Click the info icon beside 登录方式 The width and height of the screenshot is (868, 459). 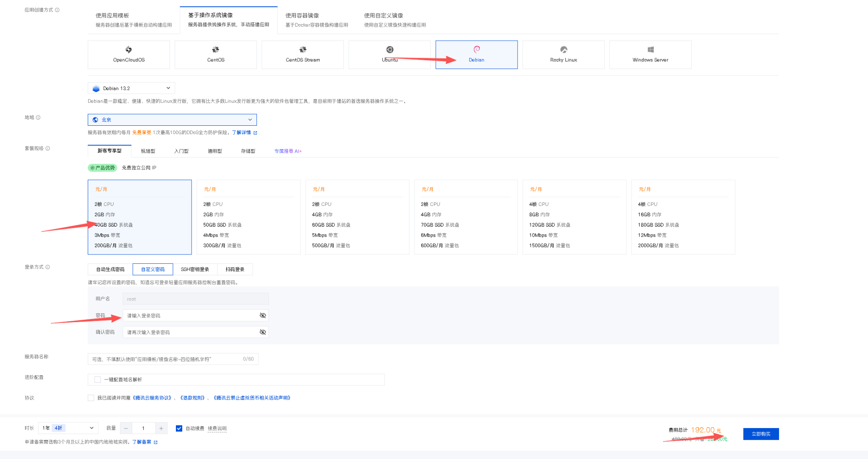(x=47, y=267)
